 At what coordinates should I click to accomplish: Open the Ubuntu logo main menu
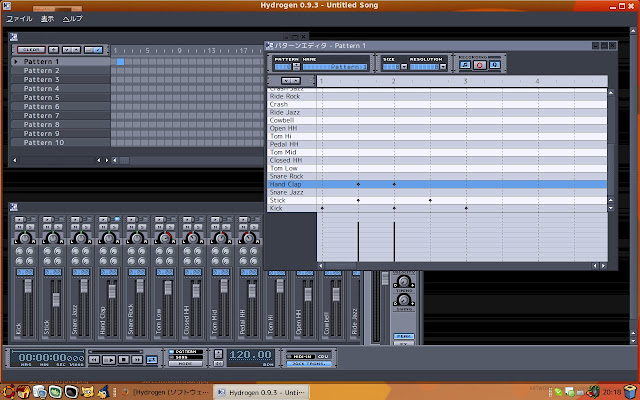pos(8,392)
